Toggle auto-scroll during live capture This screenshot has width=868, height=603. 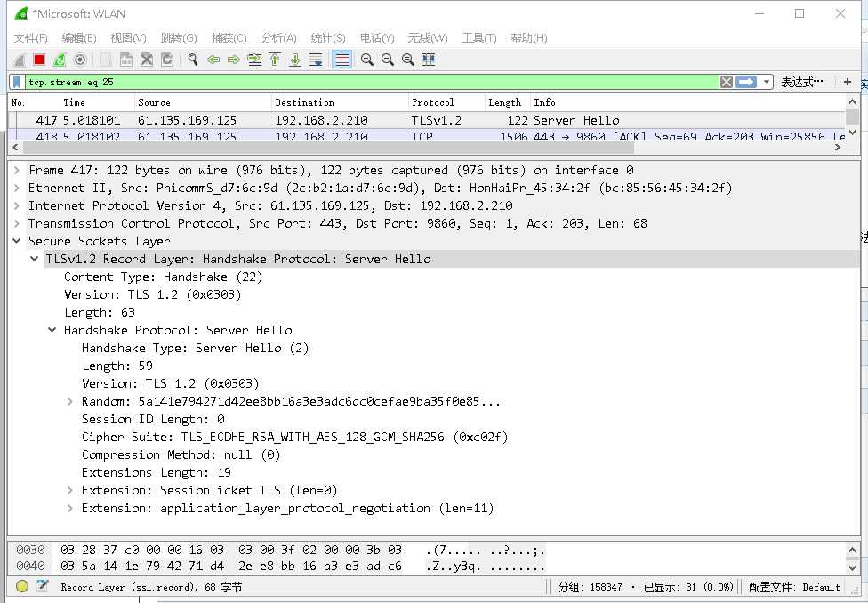point(316,60)
